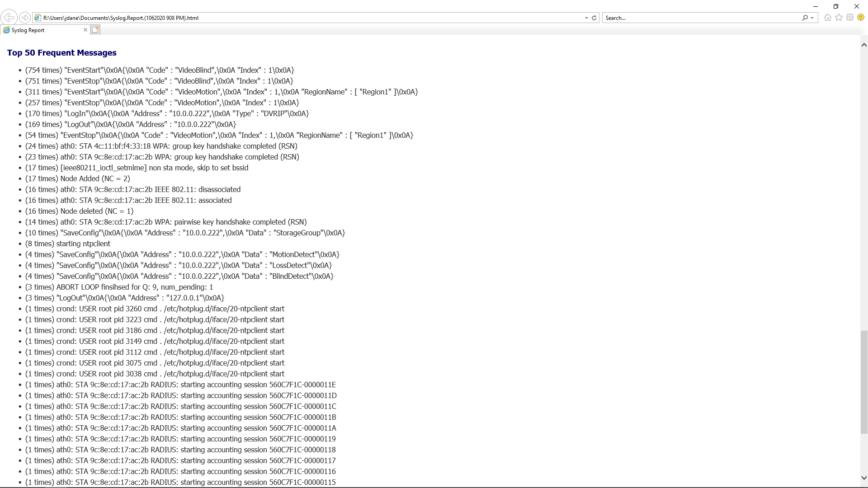This screenshot has width=868, height=488.
Task: Click the pairwise key handshake completed line
Action: tap(166, 222)
